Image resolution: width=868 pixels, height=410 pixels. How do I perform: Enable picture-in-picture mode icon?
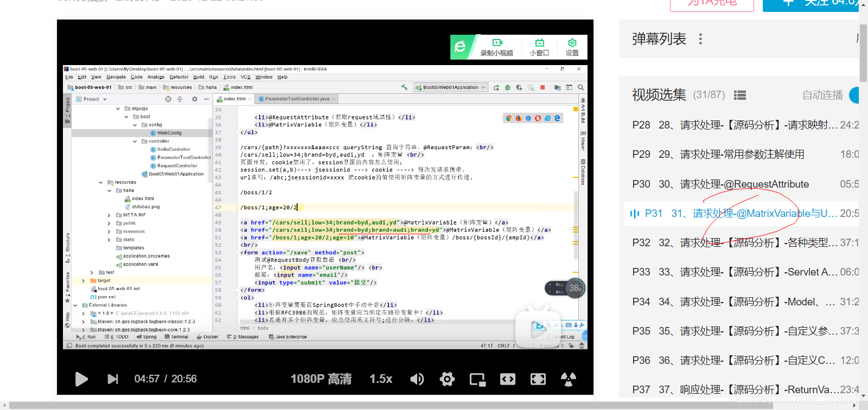pyautogui.click(x=477, y=379)
